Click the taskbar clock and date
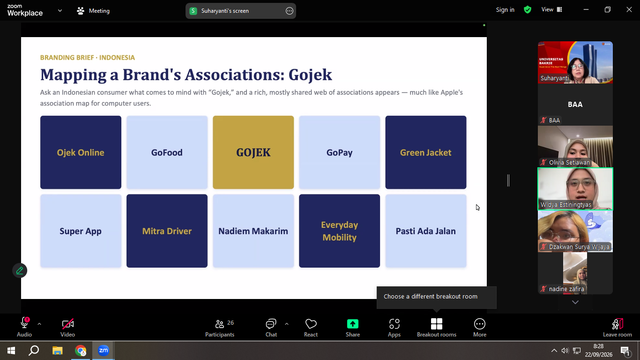The height and width of the screenshot is (360, 640). [x=598, y=351]
